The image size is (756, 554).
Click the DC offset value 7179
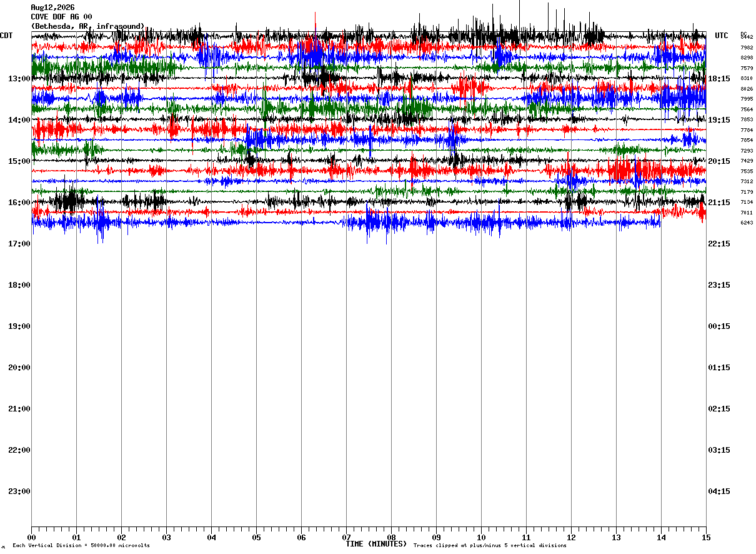747,192
